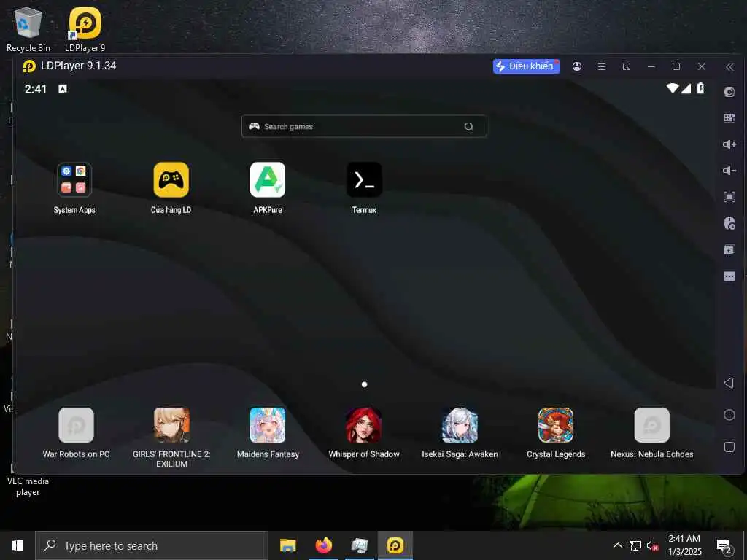Click the search magnifier in games field
The height and width of the screenshot is (560, 747).
coord(469,126)
